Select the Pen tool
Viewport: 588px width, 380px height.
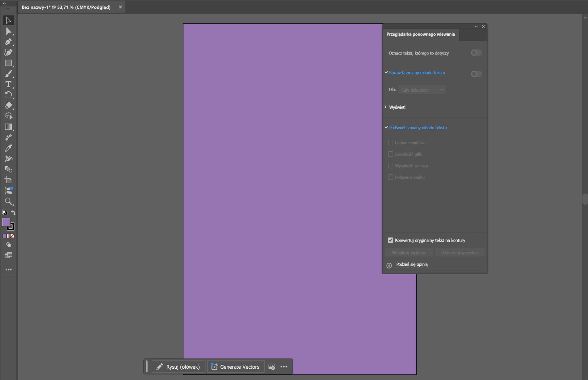[x=8, y=42]
